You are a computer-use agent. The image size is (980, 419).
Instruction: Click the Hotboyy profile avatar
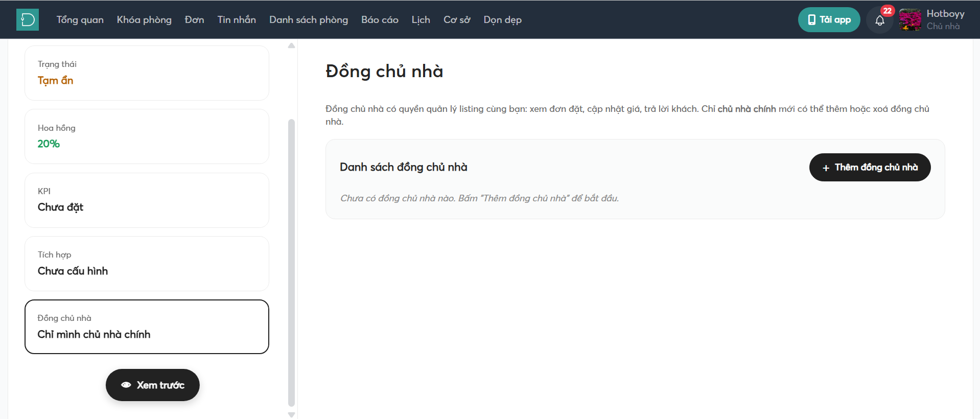(x=910, y=20)
